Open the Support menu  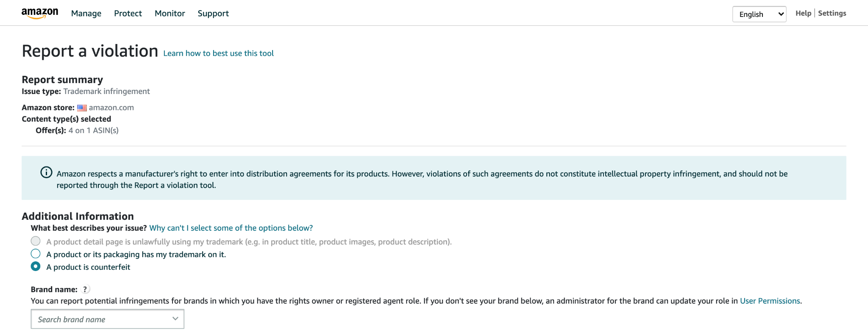(213, 14)
